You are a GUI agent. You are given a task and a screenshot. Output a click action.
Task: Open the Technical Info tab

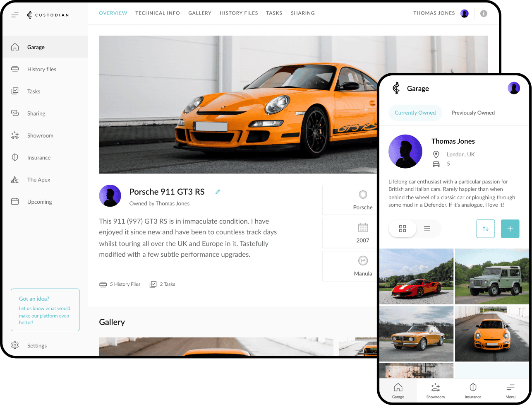point(158,13)
